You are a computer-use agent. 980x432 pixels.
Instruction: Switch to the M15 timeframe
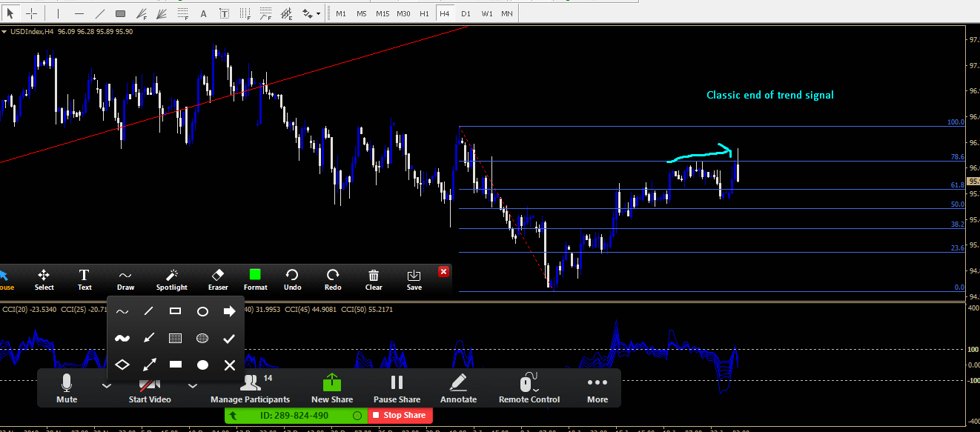[x=383, y=13]
